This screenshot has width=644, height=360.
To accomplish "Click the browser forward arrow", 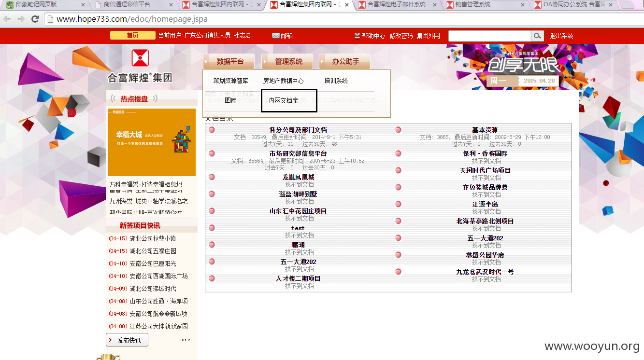I will (x=21, y=19).
